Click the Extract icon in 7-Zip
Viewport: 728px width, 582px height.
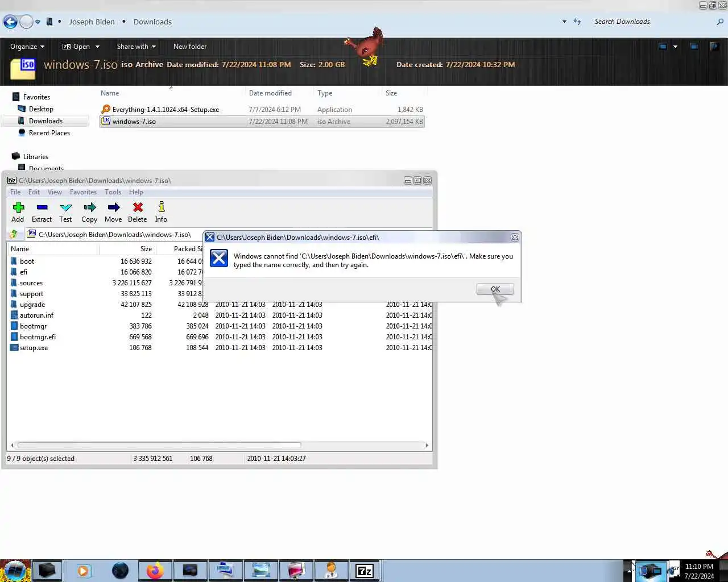(42, 207)
